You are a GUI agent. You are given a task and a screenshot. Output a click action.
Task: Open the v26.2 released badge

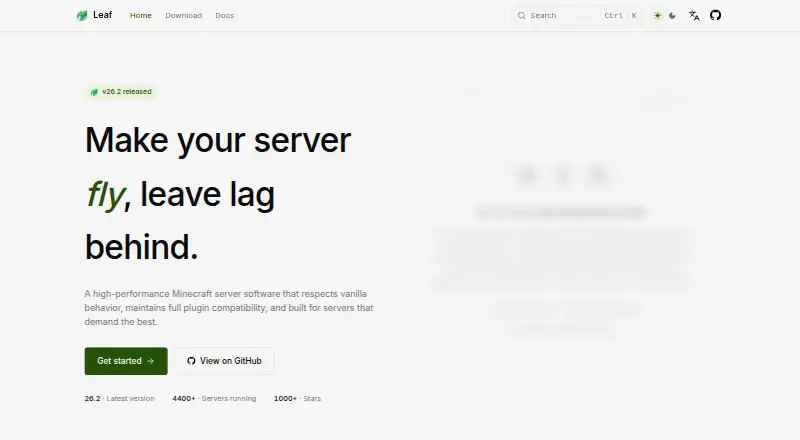coord(121,92)
